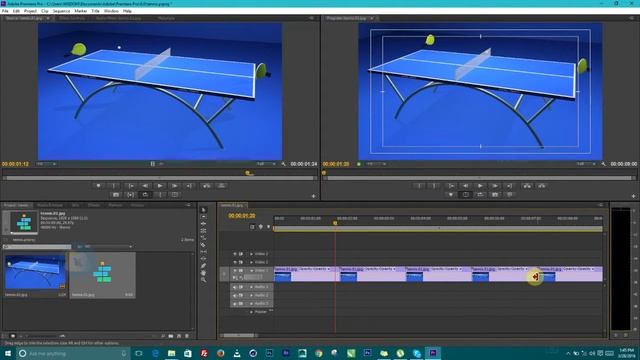Open Program monitor button editor plus
640x360 pixels.
[x=633, y=196]
